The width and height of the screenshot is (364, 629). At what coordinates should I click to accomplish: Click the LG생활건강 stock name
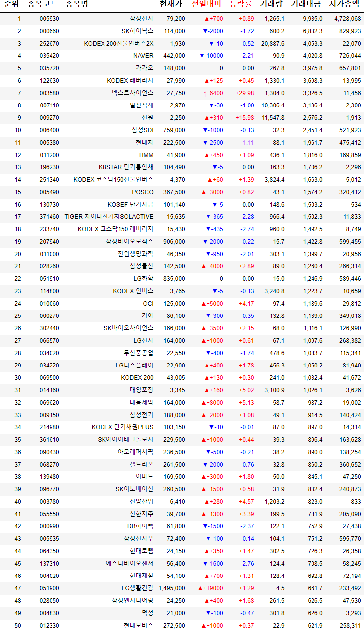tap(138, 588)
